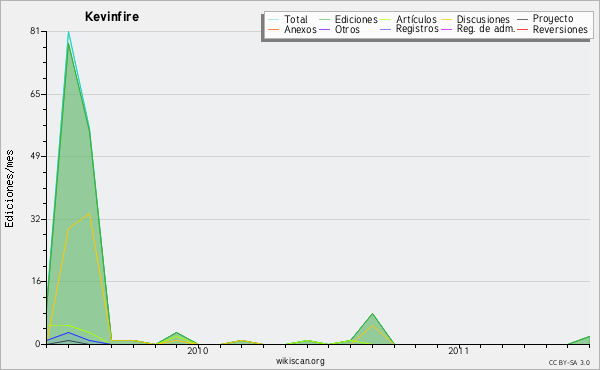Click the Registros legend entry
This screenshot has height=370, width=600.
[409, 29]
